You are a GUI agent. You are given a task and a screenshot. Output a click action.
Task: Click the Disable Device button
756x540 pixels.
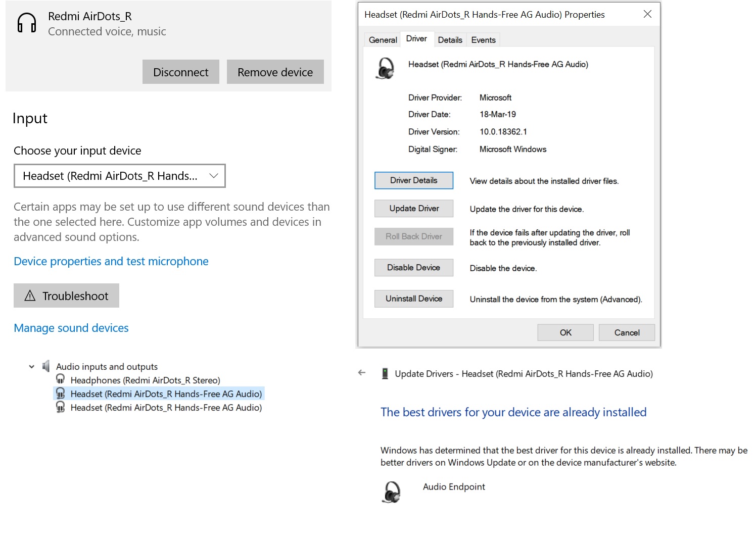(414, 268)
